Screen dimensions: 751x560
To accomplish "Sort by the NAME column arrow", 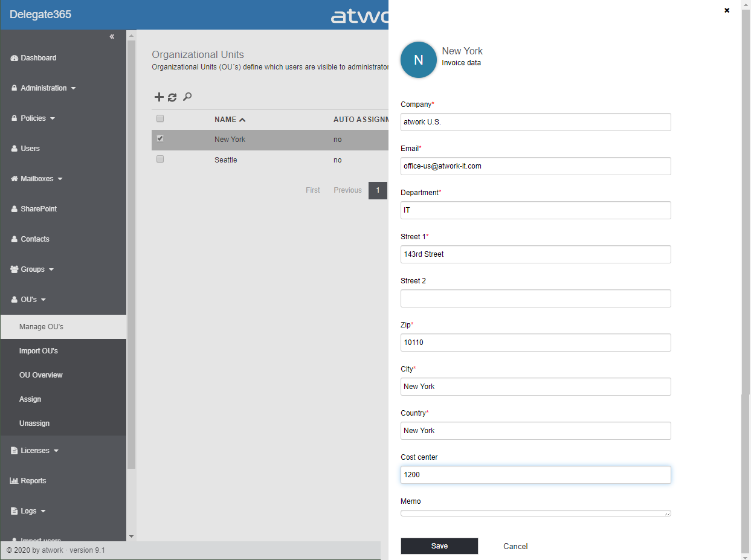I will pyautogui.click(x=242, y=120).
